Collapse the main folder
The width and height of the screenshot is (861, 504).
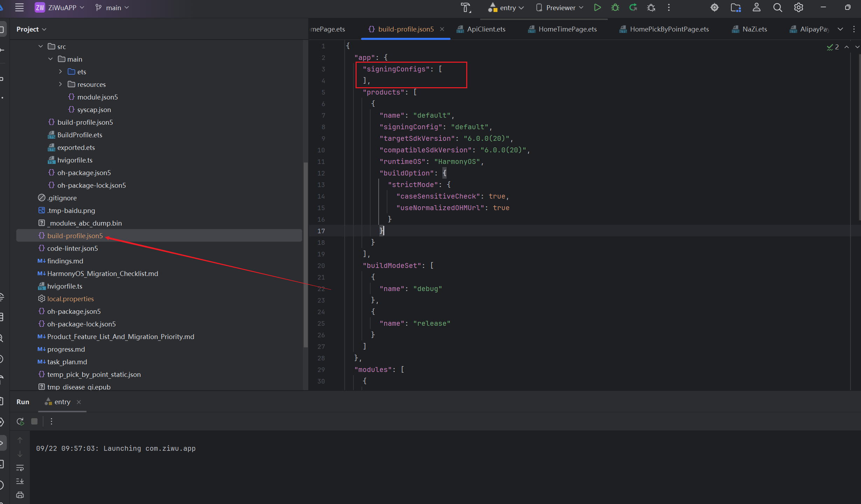click(x=50, y=59)
